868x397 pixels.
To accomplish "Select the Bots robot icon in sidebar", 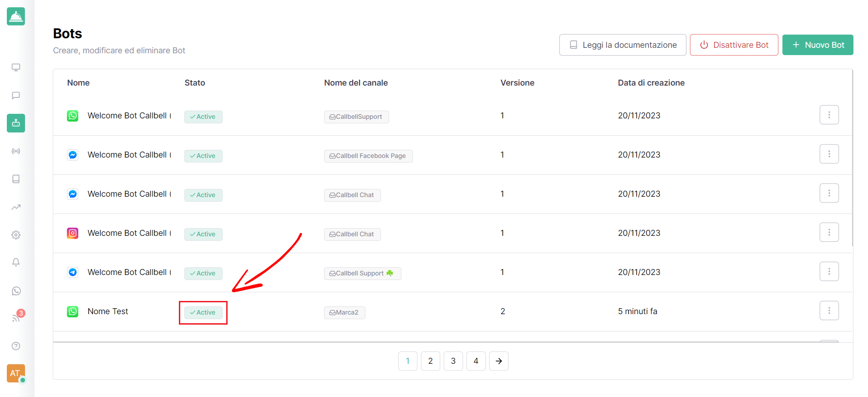I will [x=16, y=123].
